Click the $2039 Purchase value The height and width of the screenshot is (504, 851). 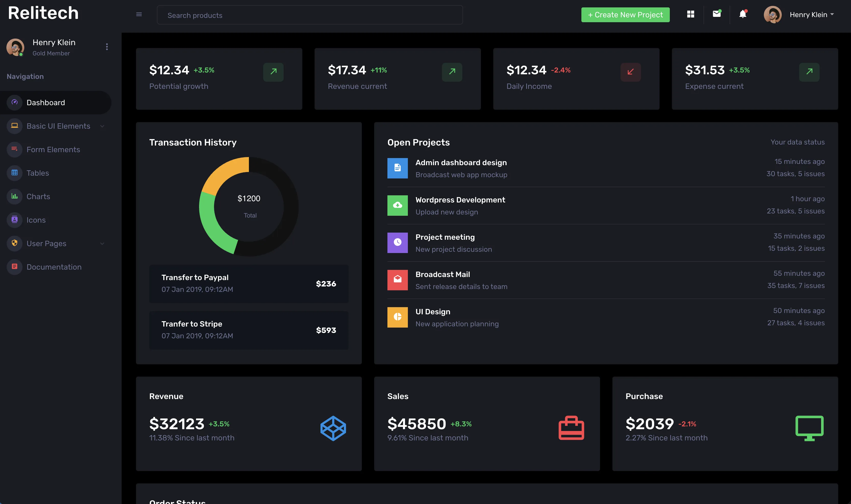click(x=649, y=424)
